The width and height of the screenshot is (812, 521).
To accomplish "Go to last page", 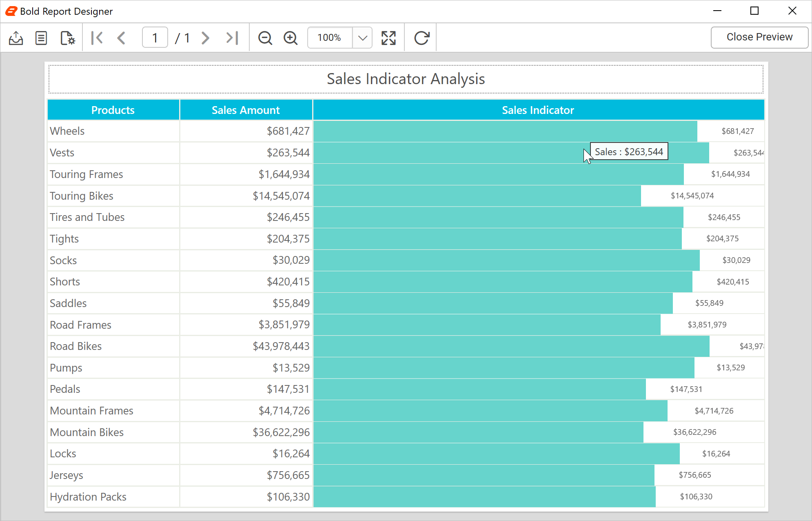I will [x=232, y=38].
